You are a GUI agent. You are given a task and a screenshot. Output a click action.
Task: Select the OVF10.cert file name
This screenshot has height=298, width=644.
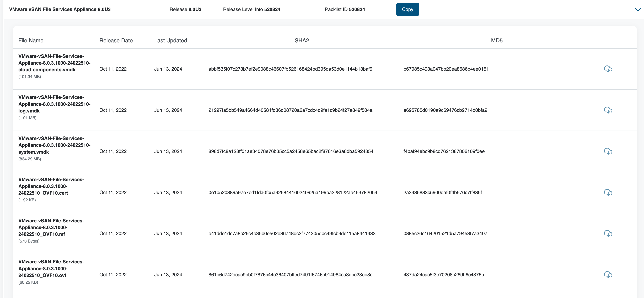[51, 186]
